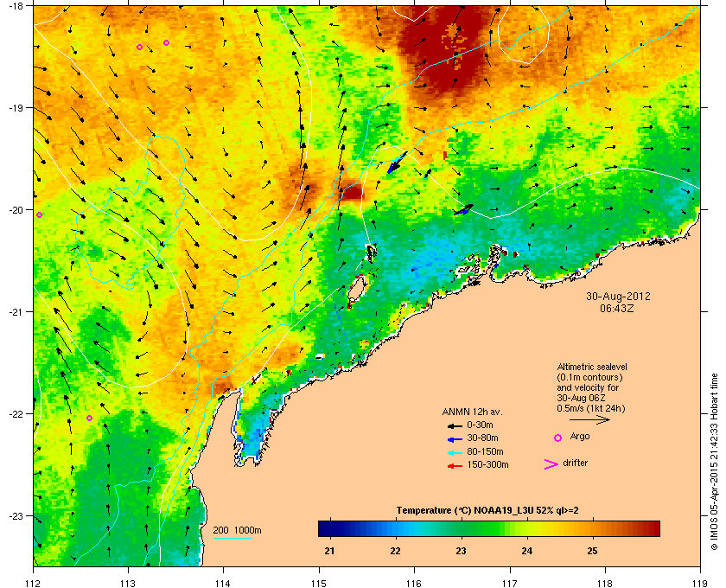The height and width of the screenshot is (588, 726).
Task: Select the Argo marker nearest 113.4E, -18.4
Action: tap(166, 42)
